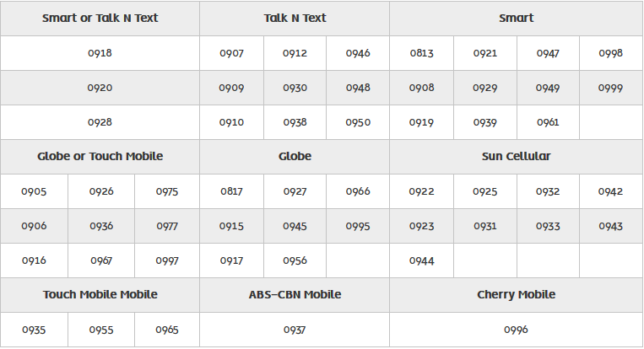This screenshot has height=349, width=644.
Task: Select the 0942 prefix cell
Action: 610,191
